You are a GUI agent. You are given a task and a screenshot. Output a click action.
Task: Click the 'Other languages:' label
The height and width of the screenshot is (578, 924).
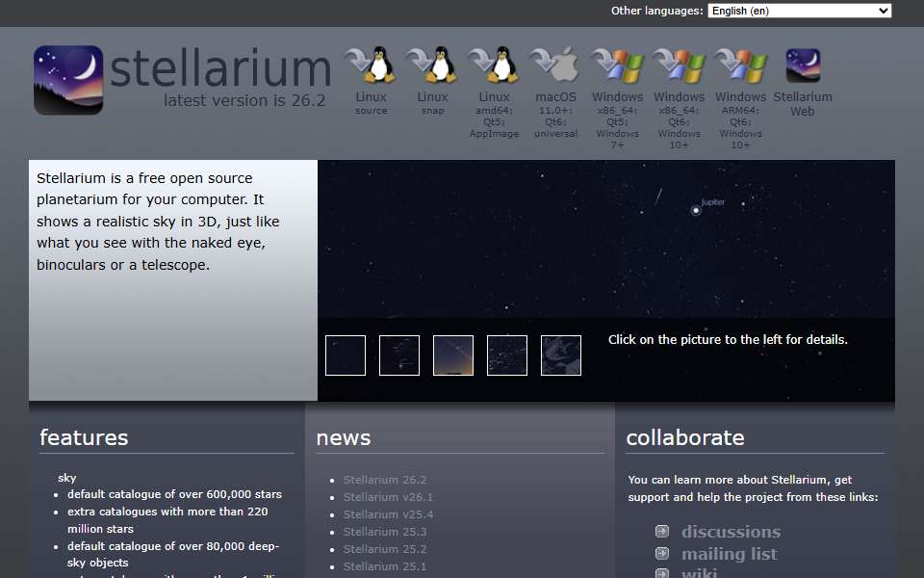(656, 11)
